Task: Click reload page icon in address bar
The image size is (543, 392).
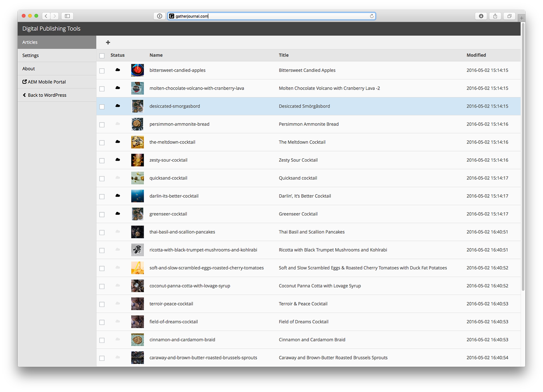Action: pyautogui.click(x=371, y=16)
